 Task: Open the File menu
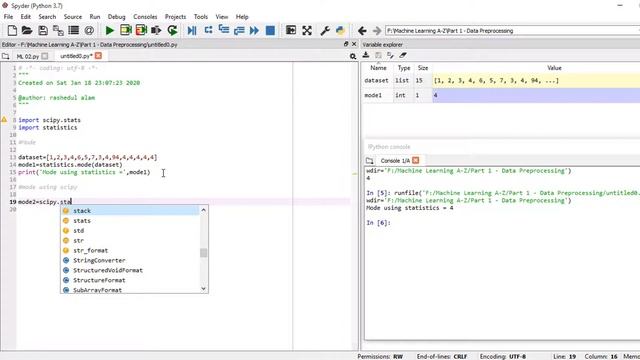[x=8, y=17]
